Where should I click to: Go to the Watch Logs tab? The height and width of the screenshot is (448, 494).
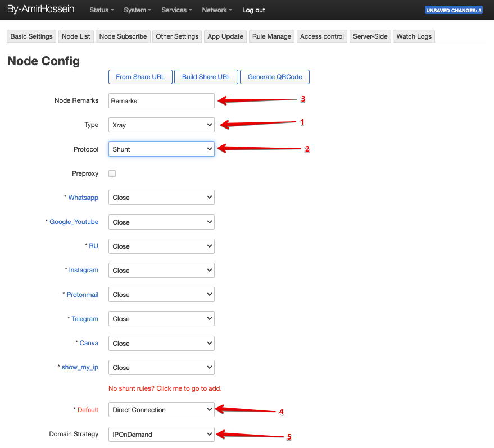(414, 36)
